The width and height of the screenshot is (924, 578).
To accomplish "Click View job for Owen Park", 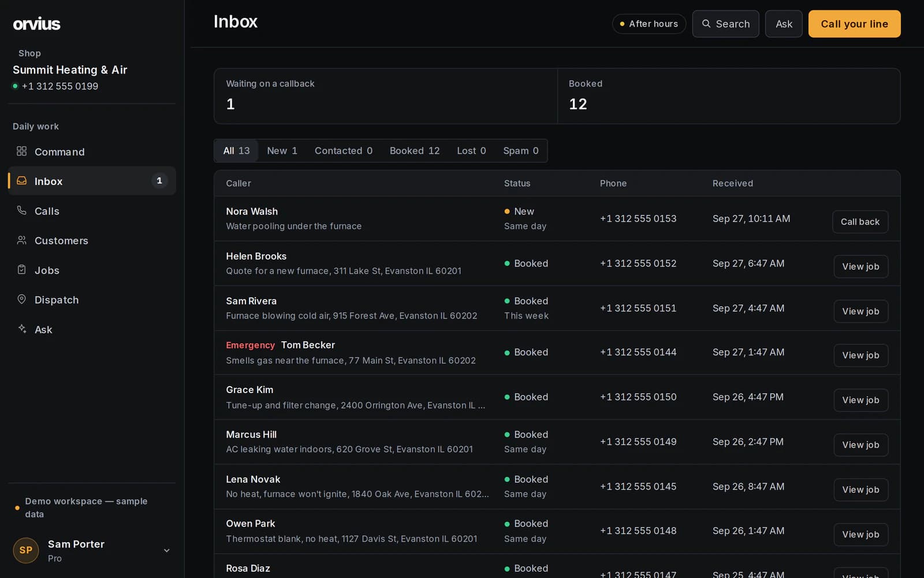I will click(860, 534).
